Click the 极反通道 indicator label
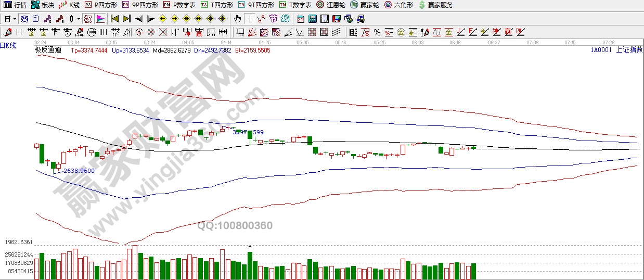Screen dimensions: 644x280 [x=48, y=50]
